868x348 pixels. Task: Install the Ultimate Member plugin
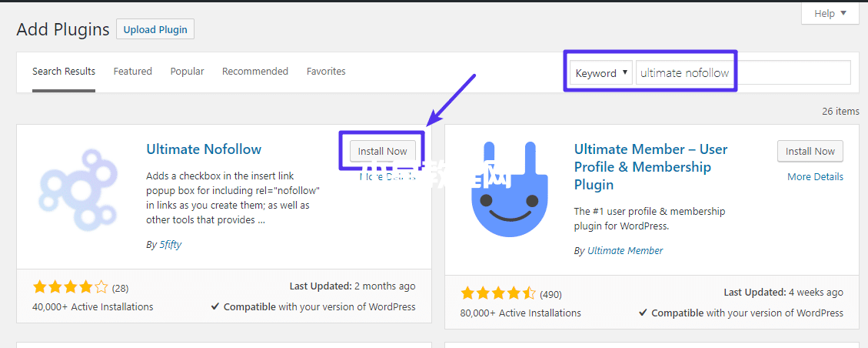click(810, 151)
